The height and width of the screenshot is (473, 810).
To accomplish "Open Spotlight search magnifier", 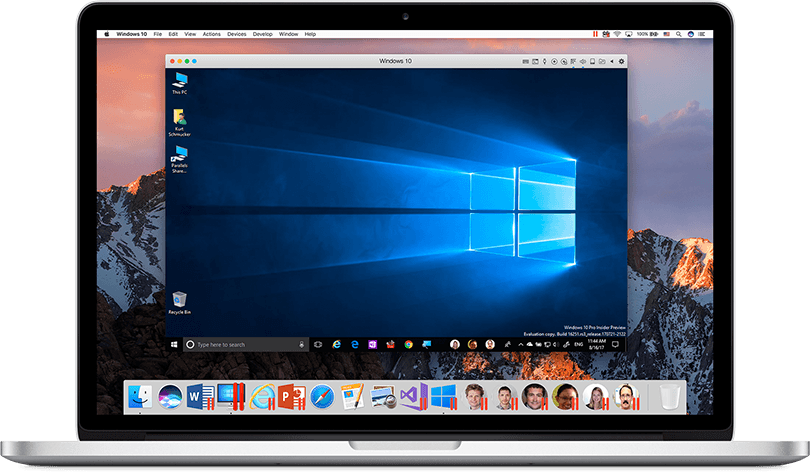I will pos(679,34).
